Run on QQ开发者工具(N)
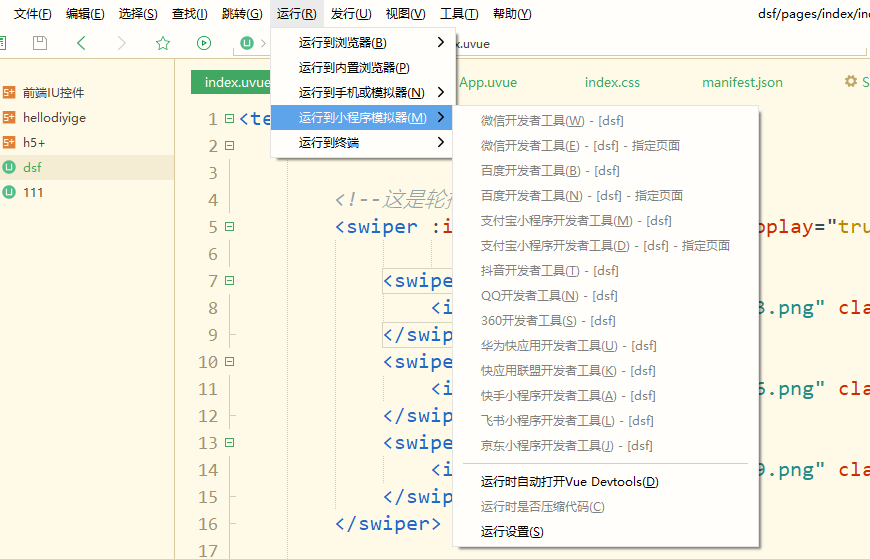 tap(606, 295)
